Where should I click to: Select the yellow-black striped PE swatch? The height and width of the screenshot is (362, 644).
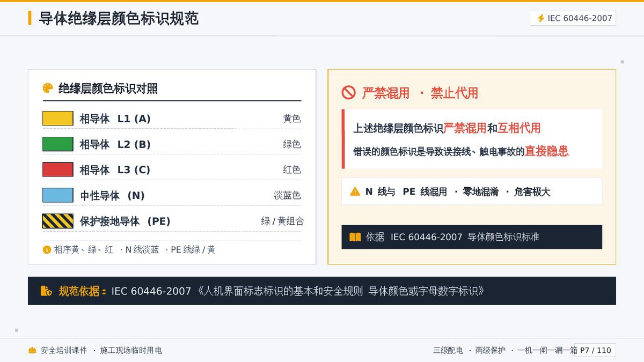coord(57,221)
